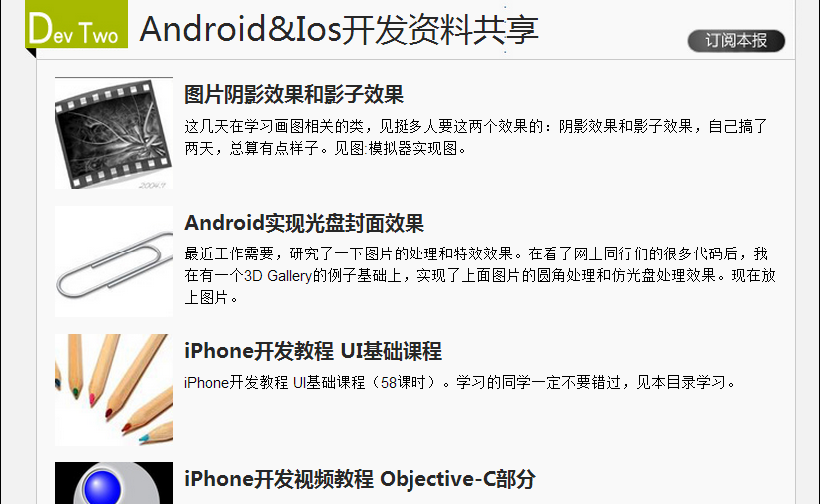Open the film strip thumbnail image

pyautogui.click(x=114, y=133)
